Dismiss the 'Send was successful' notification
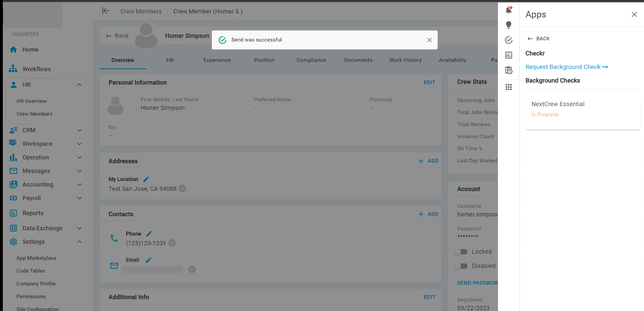This screenshot has width=644, height=311. pyautogui.click(x=429, y=40)
